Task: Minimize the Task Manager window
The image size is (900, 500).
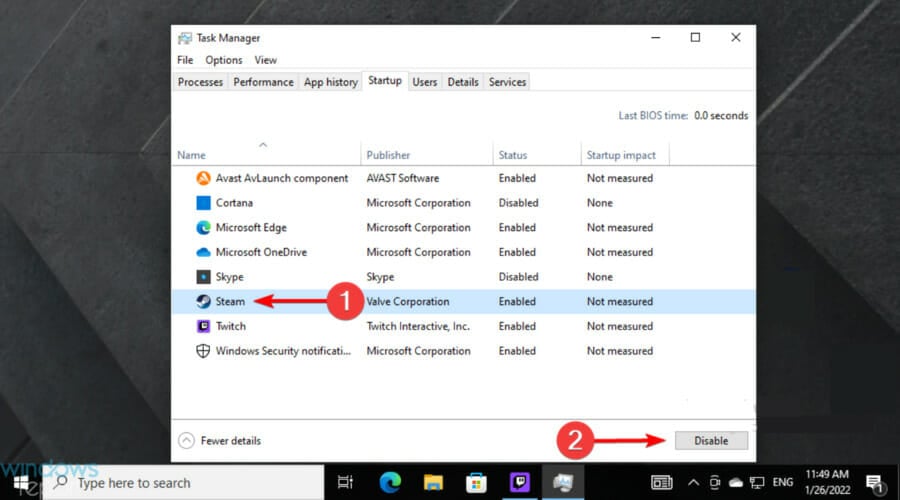Action: pos(655,37)
